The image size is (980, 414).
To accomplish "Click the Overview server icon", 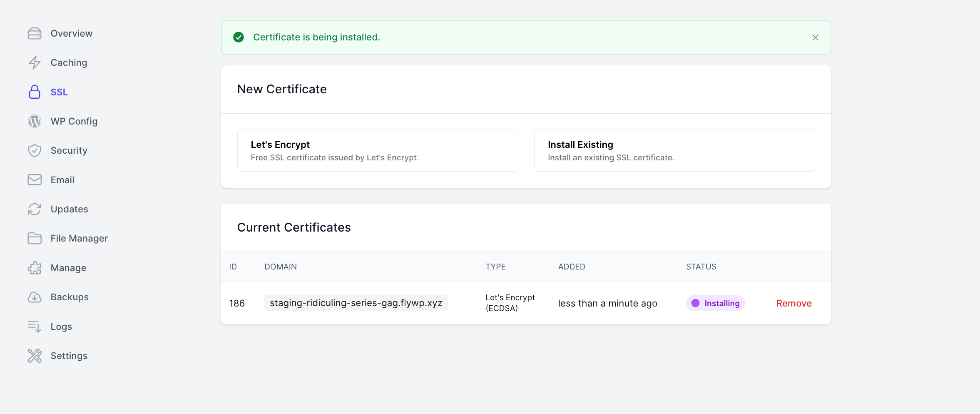I will point(35,33).
